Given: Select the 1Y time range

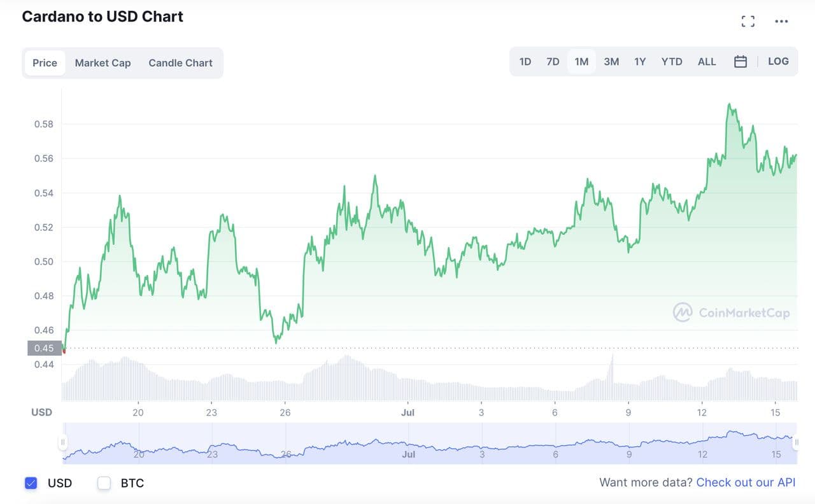Looking at the screenshot, I should coord(640,62).
